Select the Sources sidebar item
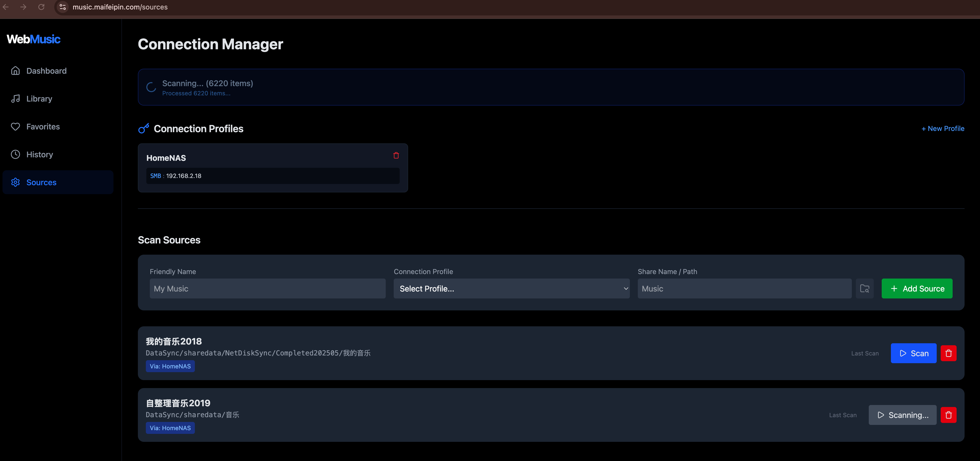 (41, 182)
